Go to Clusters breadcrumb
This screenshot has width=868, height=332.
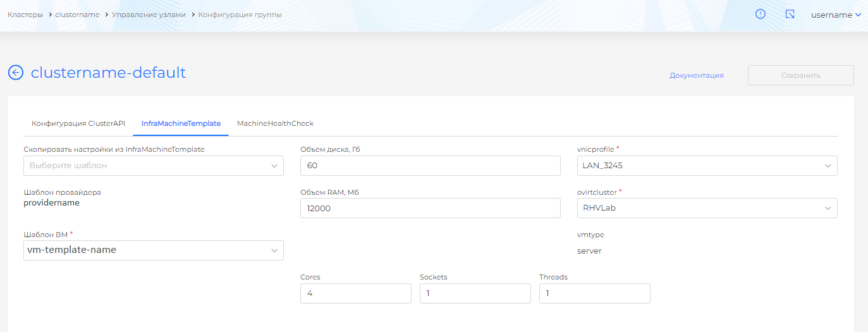pyautogui.click(x=25, y=15)
